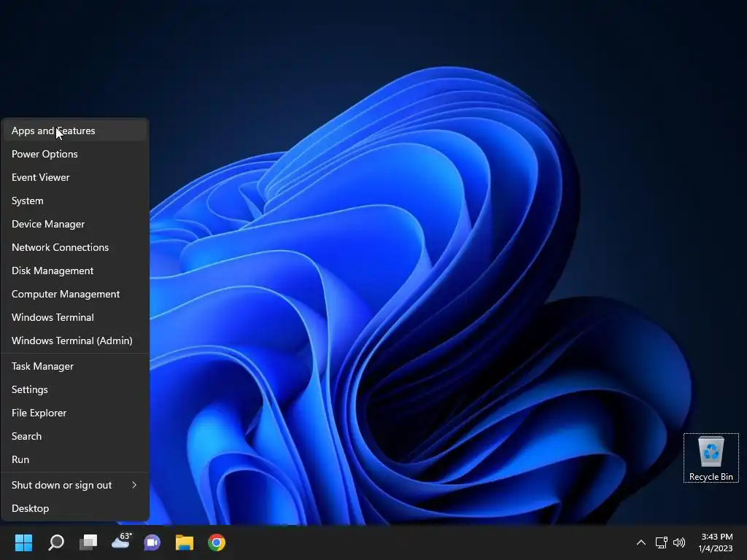
Task: Open taskbar Search magnifier icon
Action: point(56,542)
